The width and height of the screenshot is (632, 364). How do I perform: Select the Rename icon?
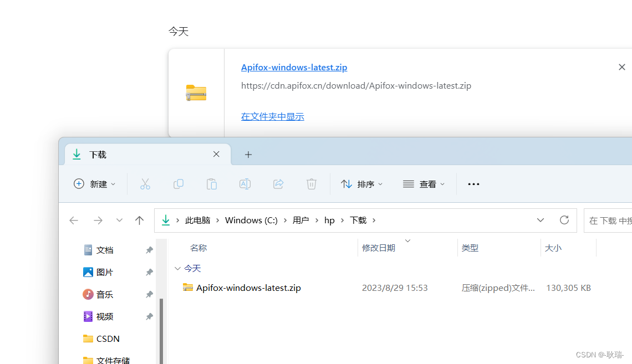(244, 184)
